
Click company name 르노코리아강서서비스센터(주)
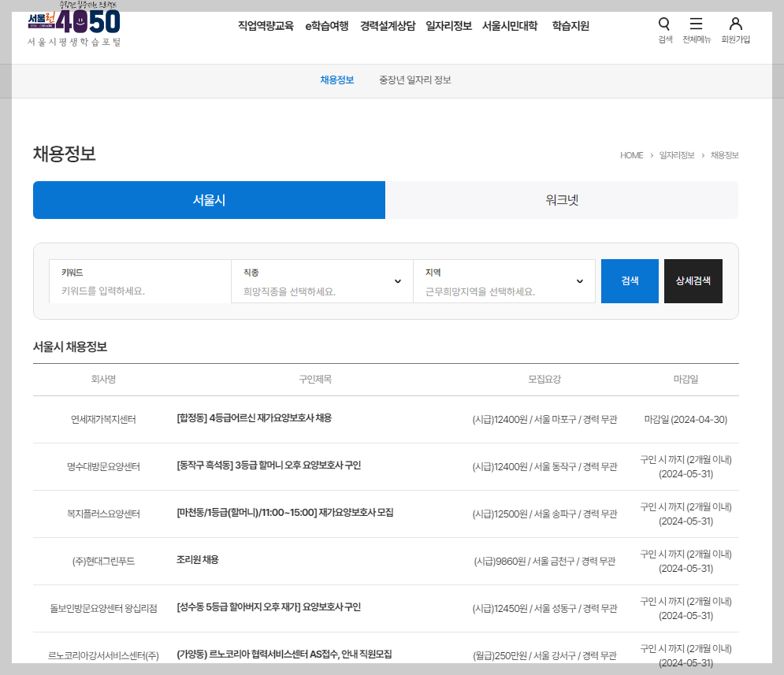[x=103, y=655]
